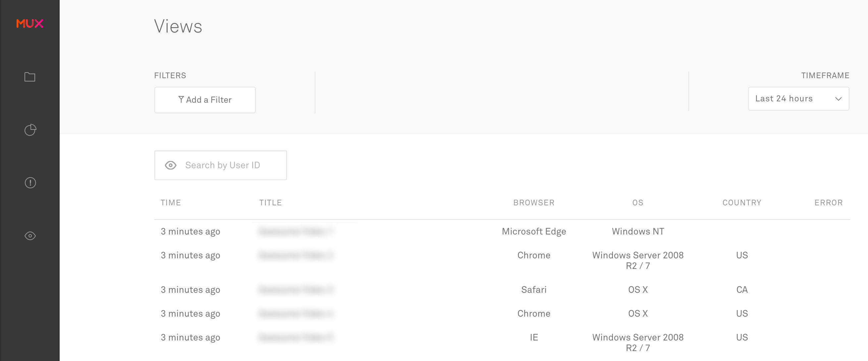Click the BROWSER column header
Screen dimensions: 868x361
click(x=534, y=203)
